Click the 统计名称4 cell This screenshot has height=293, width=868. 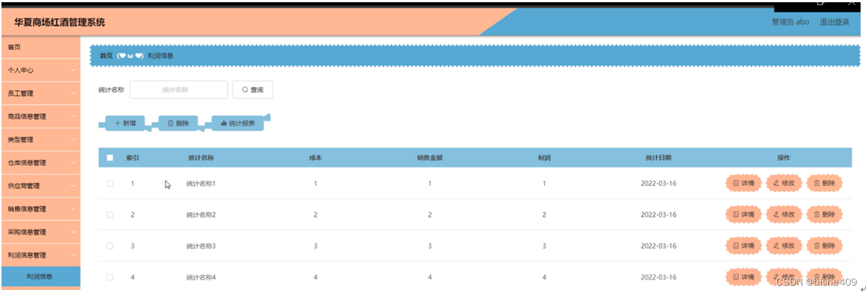click(201, 277)
